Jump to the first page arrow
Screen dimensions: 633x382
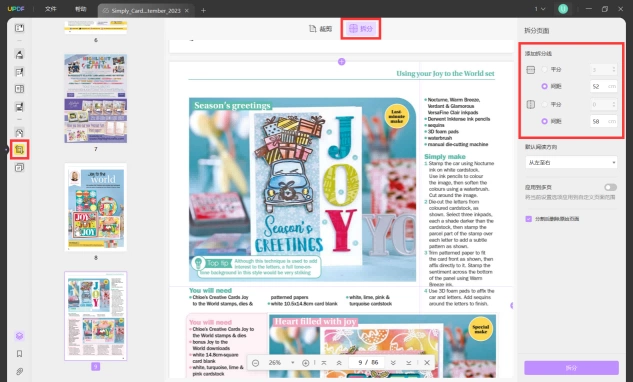click(x=324, y=363)
